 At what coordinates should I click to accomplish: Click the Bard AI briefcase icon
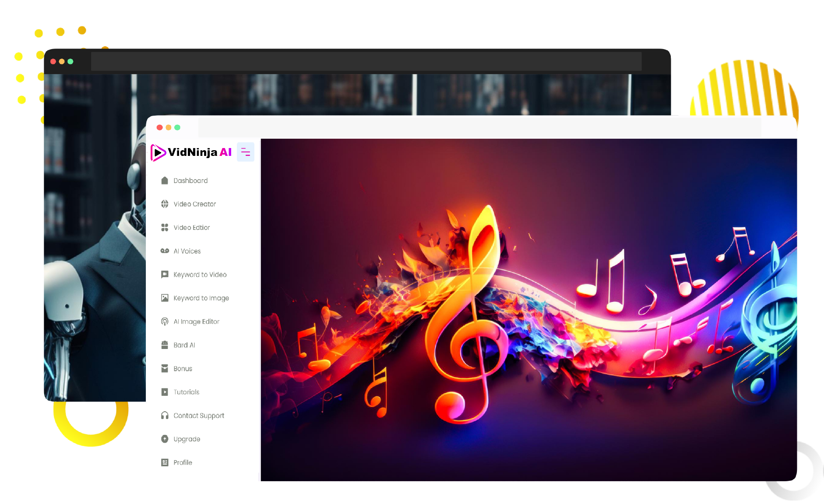tap(165, 345)
